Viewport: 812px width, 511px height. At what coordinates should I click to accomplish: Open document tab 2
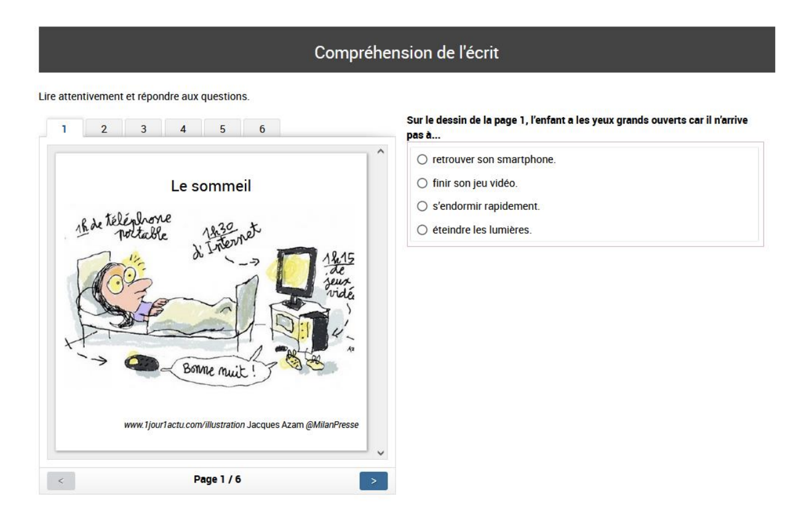[x=104, y=129]
